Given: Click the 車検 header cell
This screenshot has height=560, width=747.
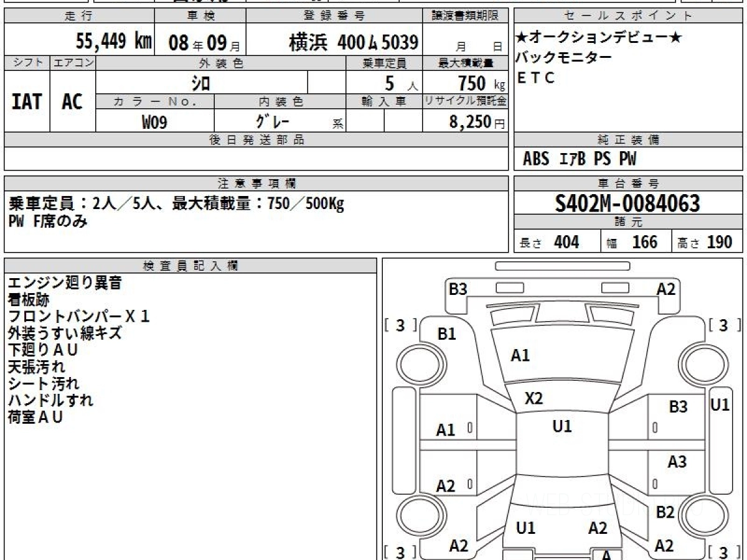Looking at the screenshot, I should [x=200, y=16].
